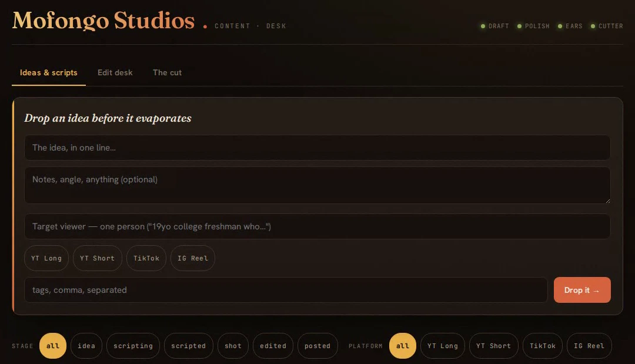Grab the notes textarea resize handle
Image resolution: width=635 pixels, height=364 pixels.
tap(607, 201)
